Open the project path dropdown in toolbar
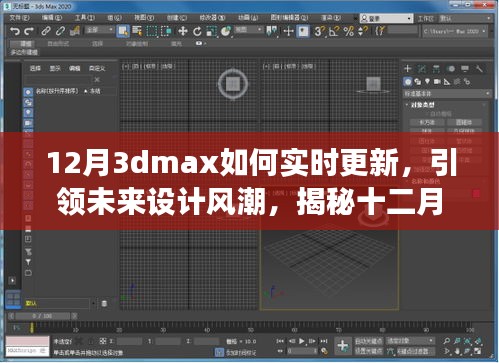Viewport: 499px width, 363px height. coord(454,32)
